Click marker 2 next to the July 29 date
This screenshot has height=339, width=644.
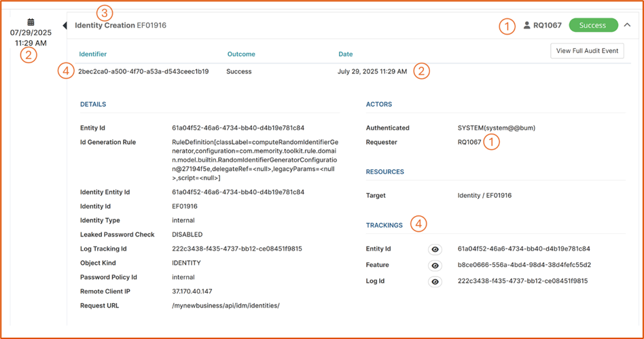click(x=422, y=71)
